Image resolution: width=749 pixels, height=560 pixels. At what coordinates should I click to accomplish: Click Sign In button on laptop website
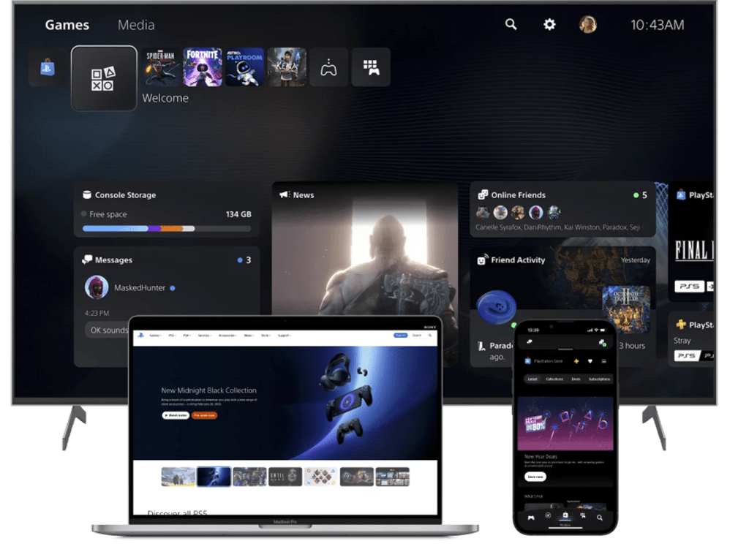coord(401,335)
